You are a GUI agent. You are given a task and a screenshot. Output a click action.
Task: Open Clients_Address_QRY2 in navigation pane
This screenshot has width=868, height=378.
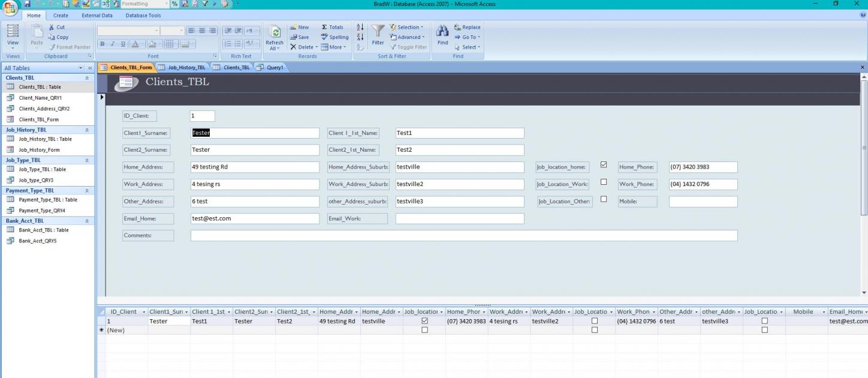[44, 109]
